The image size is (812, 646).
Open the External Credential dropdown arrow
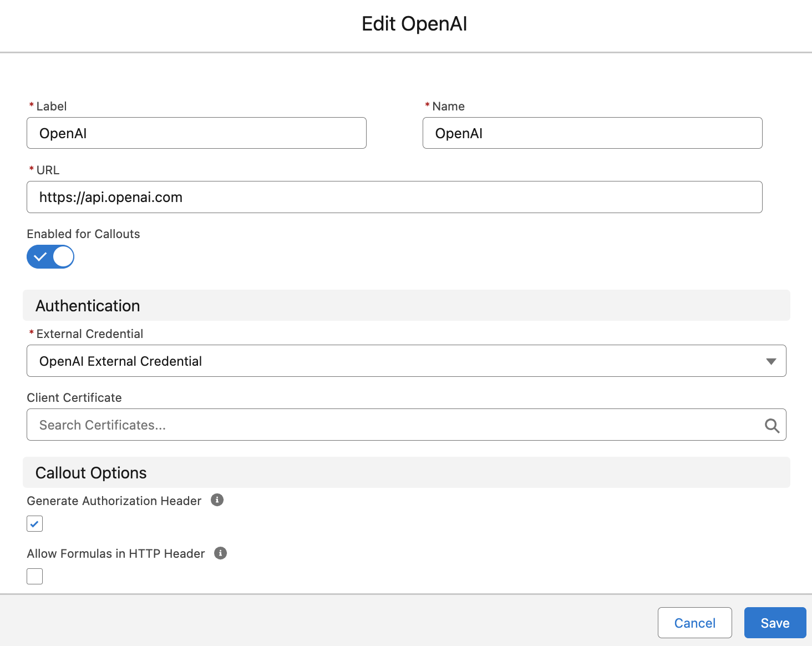tap(770, 361)
